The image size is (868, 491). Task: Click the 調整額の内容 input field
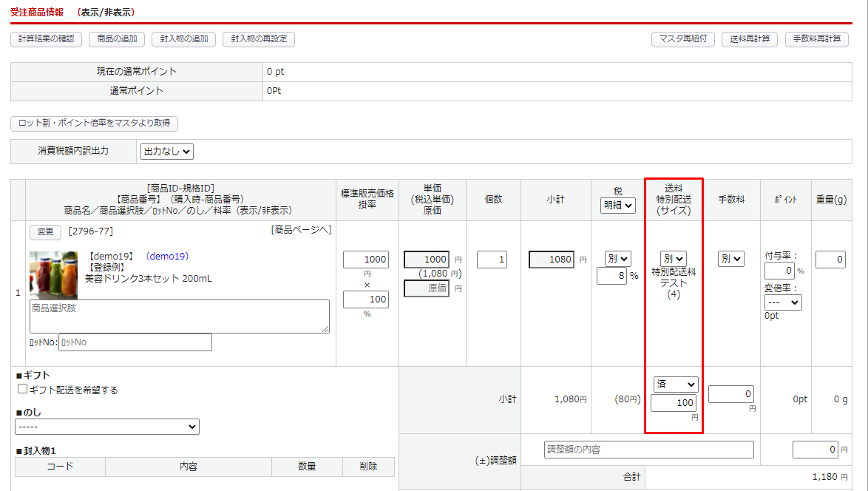click(x=648, y=450)
